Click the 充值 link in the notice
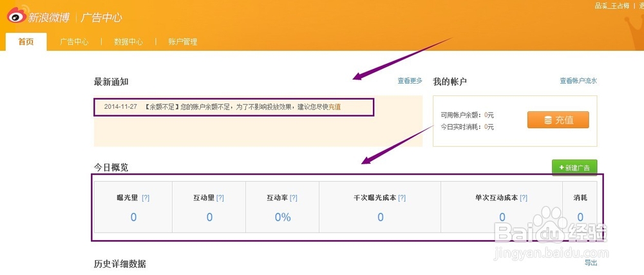The height and width of the screenshot is (275, 644). [334, 107]
